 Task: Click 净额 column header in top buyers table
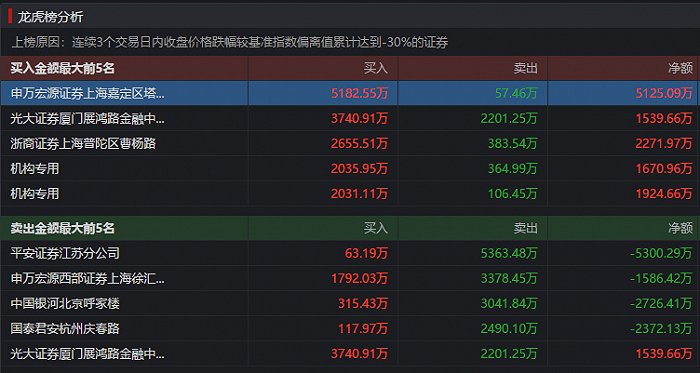[x=680, y=68]
